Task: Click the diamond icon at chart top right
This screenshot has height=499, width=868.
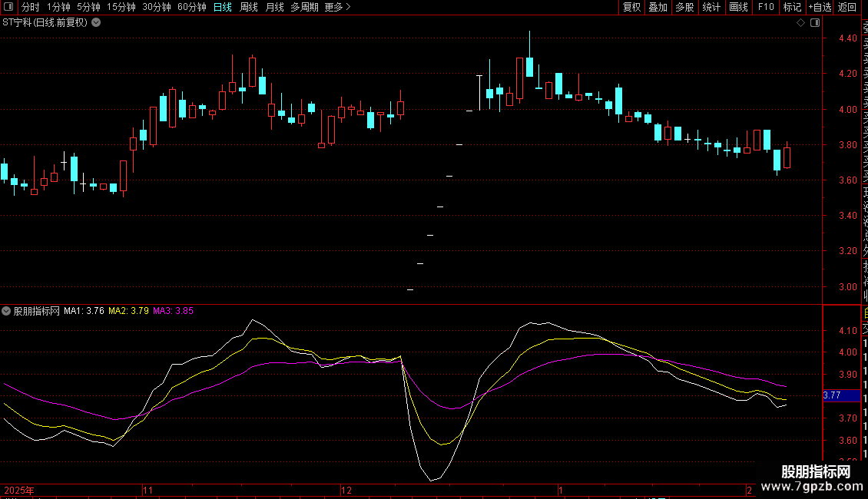Action: tap(800, 23)
